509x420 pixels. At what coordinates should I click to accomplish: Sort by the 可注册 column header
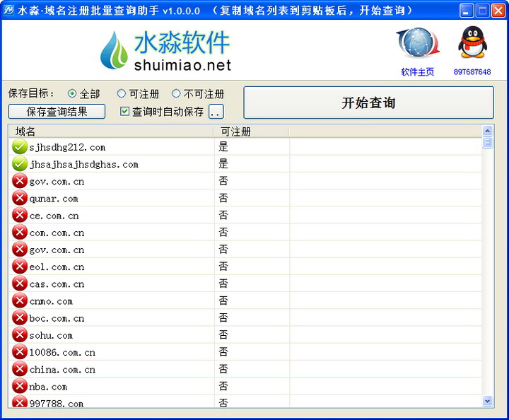point(251,132)
